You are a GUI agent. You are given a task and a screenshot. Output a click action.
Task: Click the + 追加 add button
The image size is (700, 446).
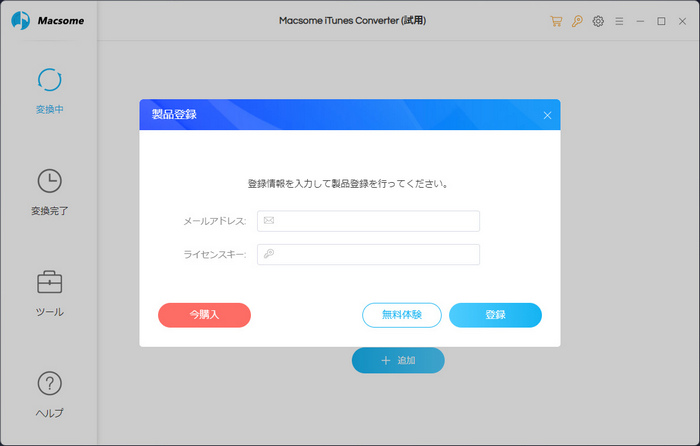[x=398, y=360]
